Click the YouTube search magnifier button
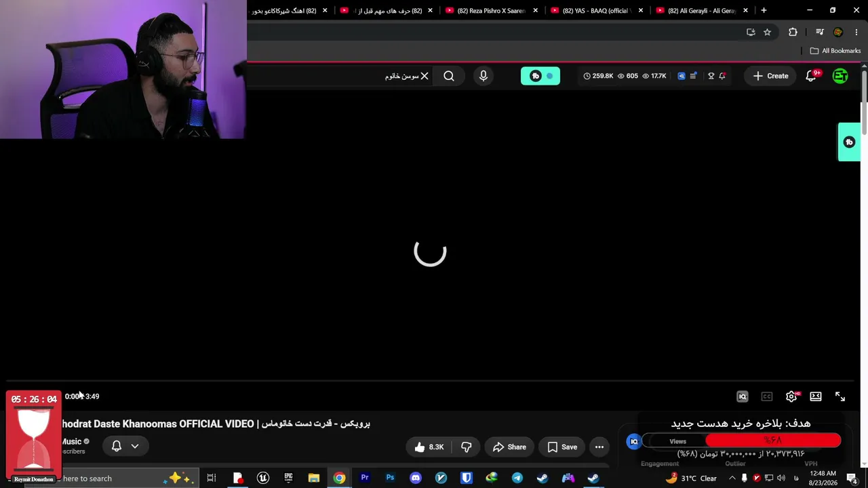Viewport: 868px width, 488px height. [x=449, y=76]
